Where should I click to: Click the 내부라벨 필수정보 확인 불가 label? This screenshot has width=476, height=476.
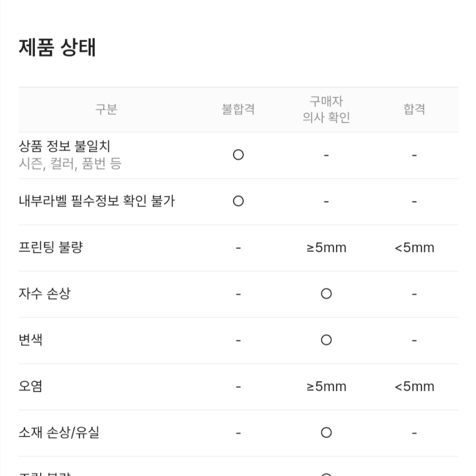97,201
